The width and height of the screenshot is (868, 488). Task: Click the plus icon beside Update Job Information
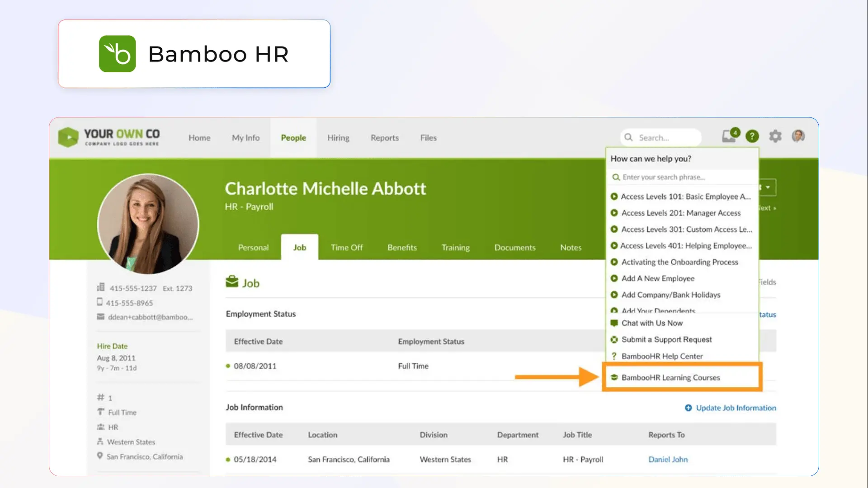[688, 408]
